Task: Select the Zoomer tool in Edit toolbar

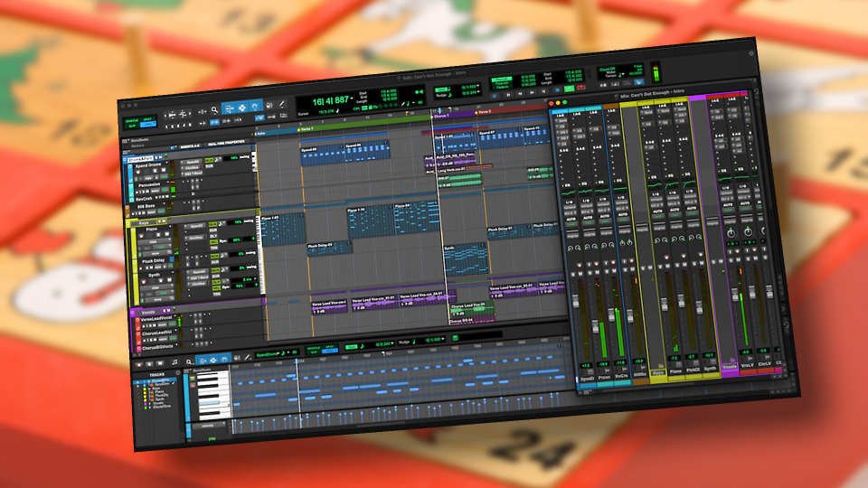Action: (x=214, y=110)
